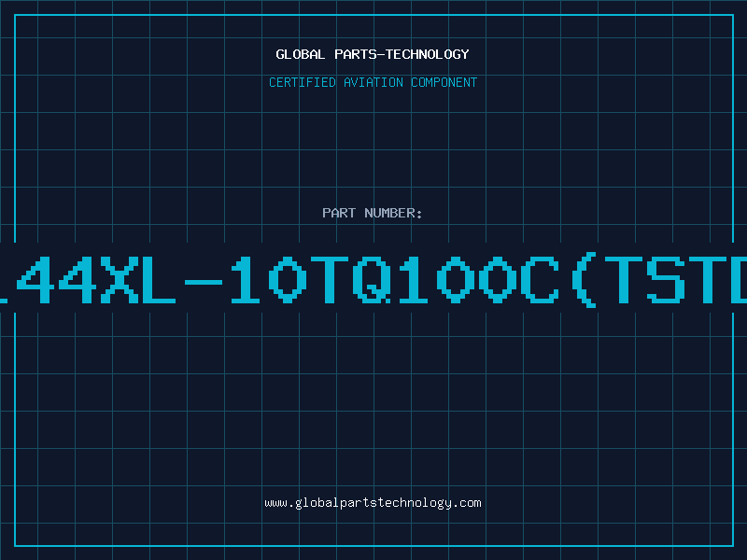
Task: Click the CERTIFIED AVIATION COMPONENT subtitle
Action: 373,82
